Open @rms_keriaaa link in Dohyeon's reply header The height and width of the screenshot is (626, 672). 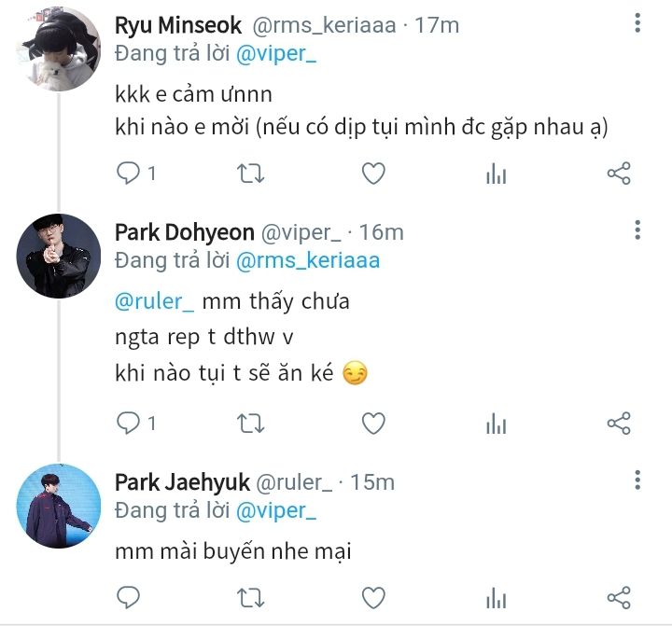[x=308, y=260]
